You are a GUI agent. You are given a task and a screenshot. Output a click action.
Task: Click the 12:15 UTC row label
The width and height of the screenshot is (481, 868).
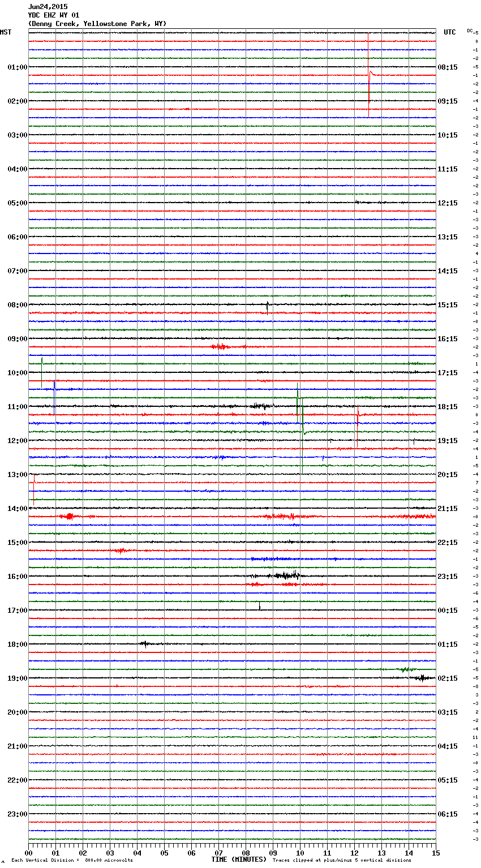448,203
